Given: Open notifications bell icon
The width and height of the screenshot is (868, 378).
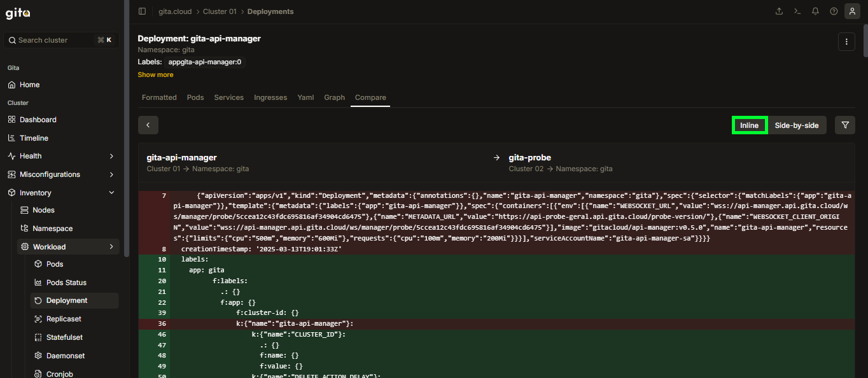Looking at the screenshot, I should (815, 11).
